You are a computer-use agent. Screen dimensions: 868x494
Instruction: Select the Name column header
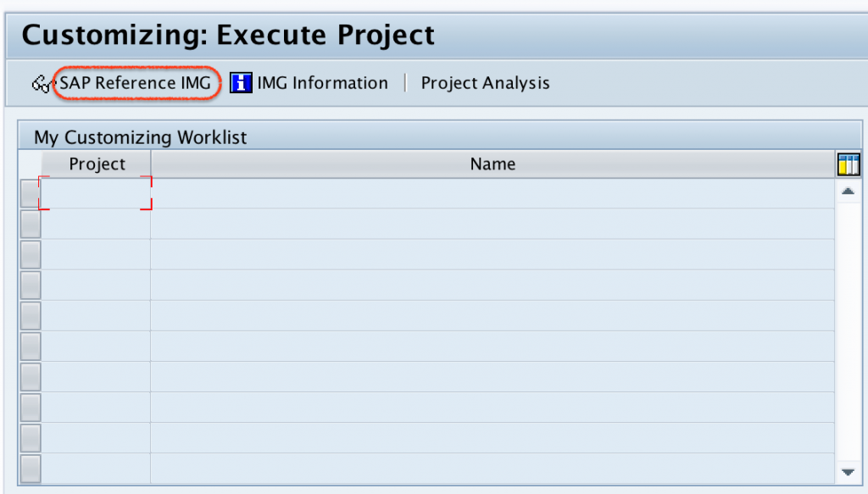click(x=492, y=164)
